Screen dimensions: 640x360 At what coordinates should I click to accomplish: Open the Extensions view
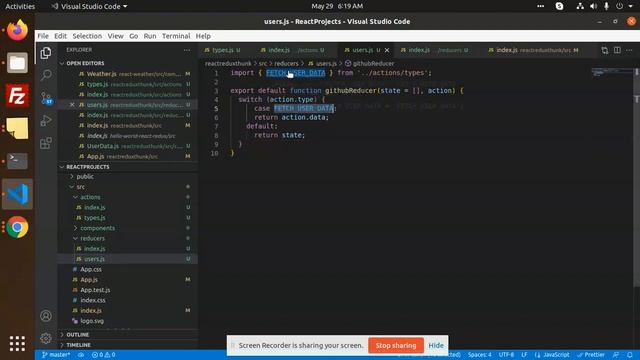click(x=46, y=143)
